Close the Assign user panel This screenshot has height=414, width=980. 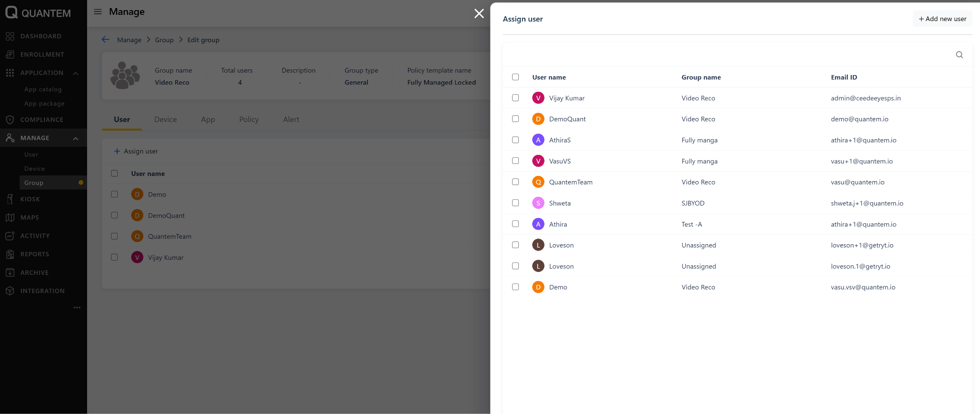pyautogui.click(x=479, y=13)
